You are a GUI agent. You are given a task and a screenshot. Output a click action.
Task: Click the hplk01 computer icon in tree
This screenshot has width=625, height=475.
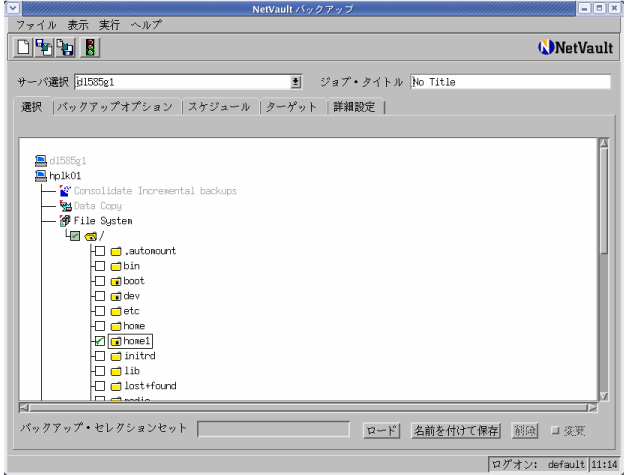pos(41,176)
